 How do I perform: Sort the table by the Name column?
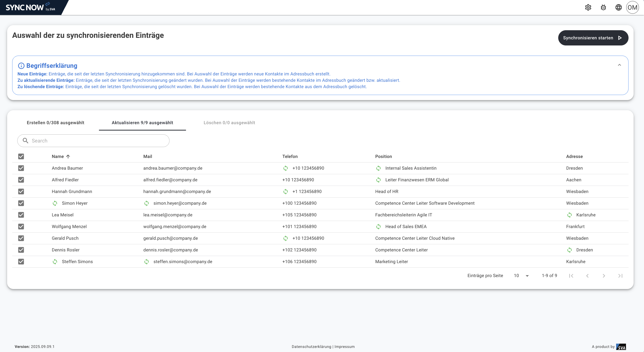click(x=58, y=156)
